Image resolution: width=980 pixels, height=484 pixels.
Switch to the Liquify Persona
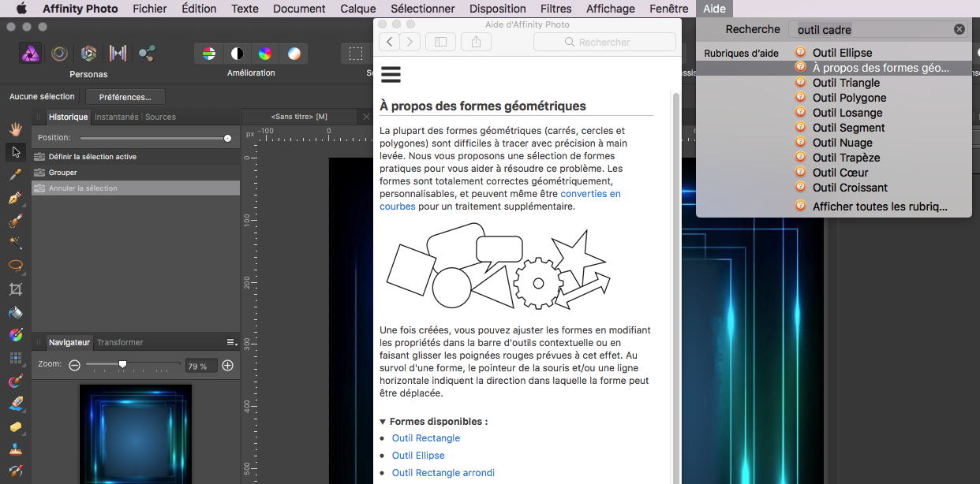[59, 54]
